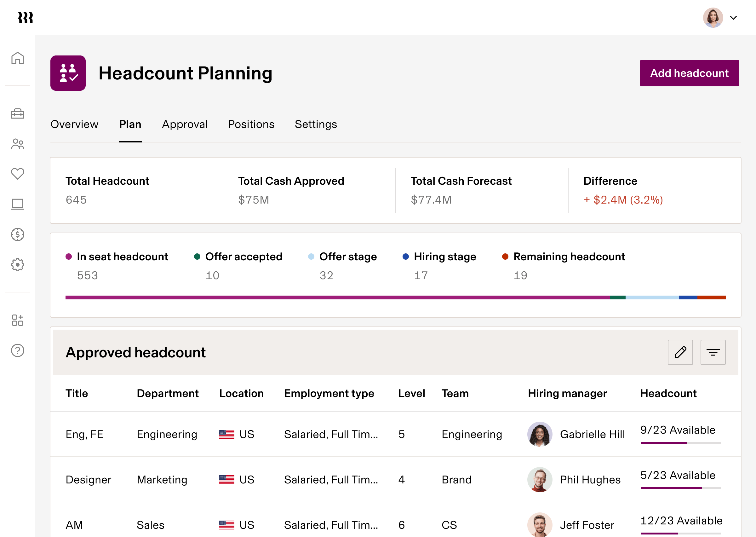Open the filter icon next to the pencil
This screenshot has height=537, width=756.
click(x=713, y=352)
